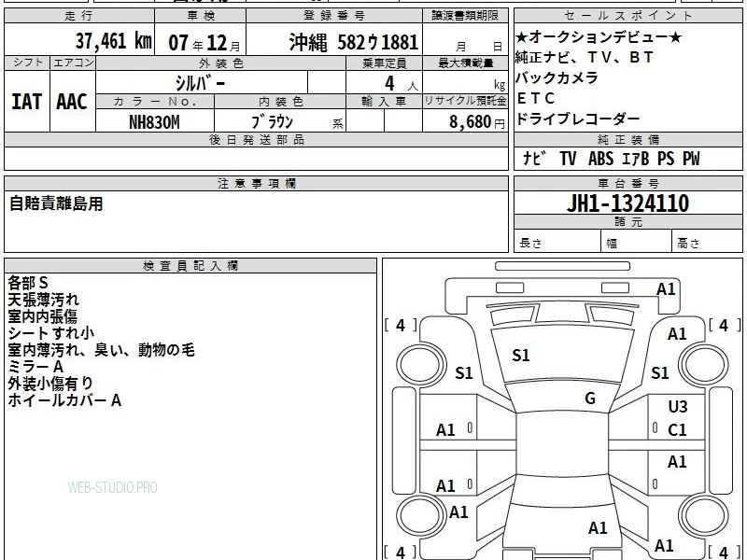The width and height of the screenshot is (747, 560).
Task: Click the 純正装備 header
Action: coord(627,139)
